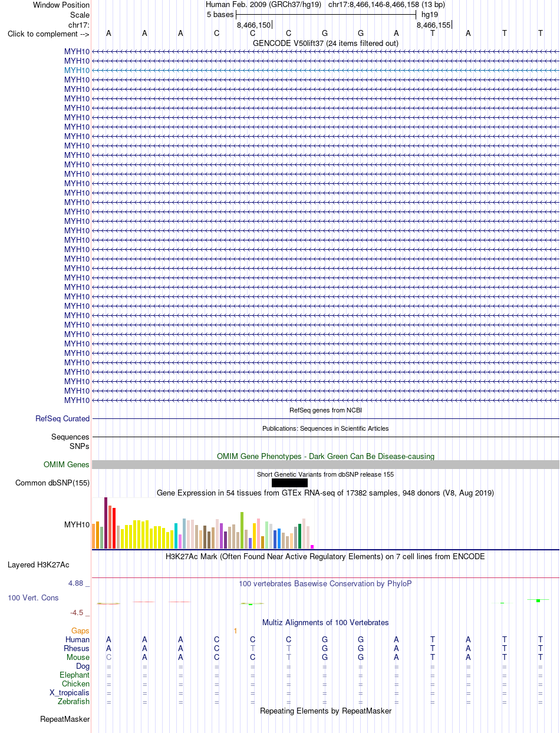Click the chr17: ruler label
Viewport: 560px width, 733px height.
(79, 25)
